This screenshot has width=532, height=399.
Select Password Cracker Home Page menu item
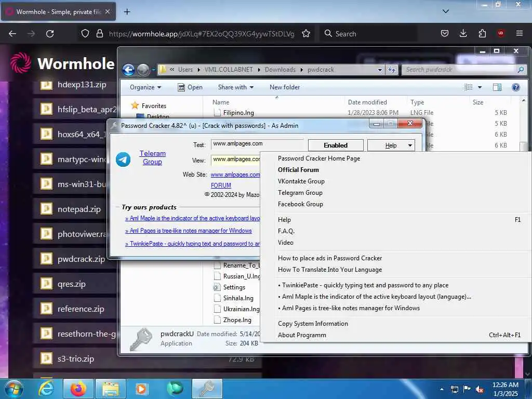(x=319, y=158)
